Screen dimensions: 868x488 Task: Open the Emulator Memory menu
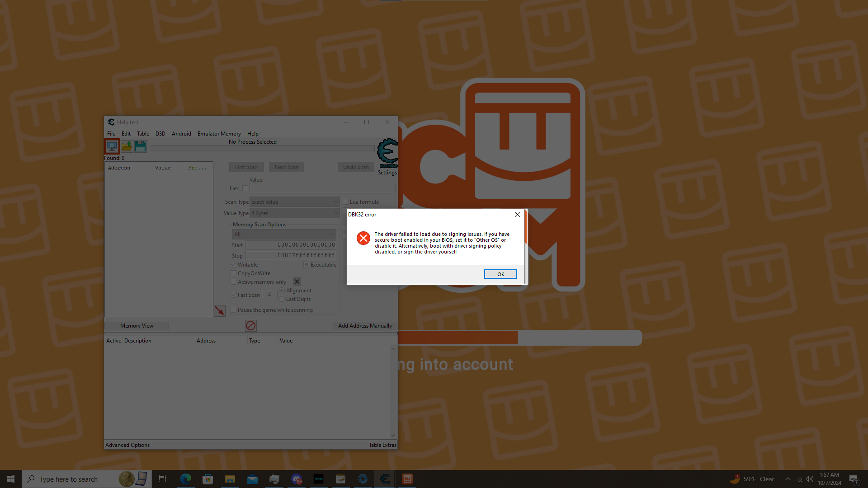(219, 134)
